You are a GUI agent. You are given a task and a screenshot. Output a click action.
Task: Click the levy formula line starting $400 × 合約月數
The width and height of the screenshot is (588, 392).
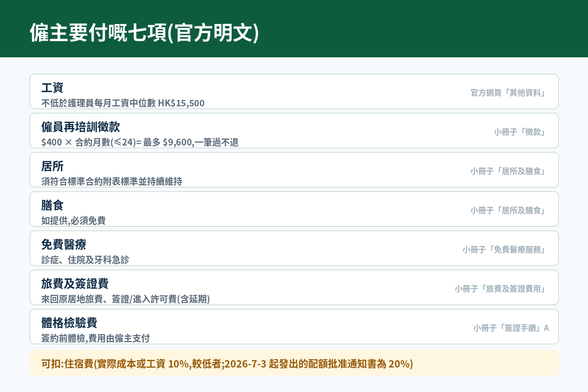tap(140, 142)
